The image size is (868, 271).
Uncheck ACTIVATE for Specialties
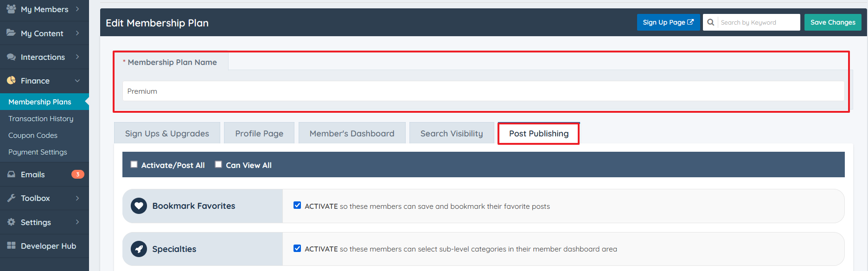297,248
